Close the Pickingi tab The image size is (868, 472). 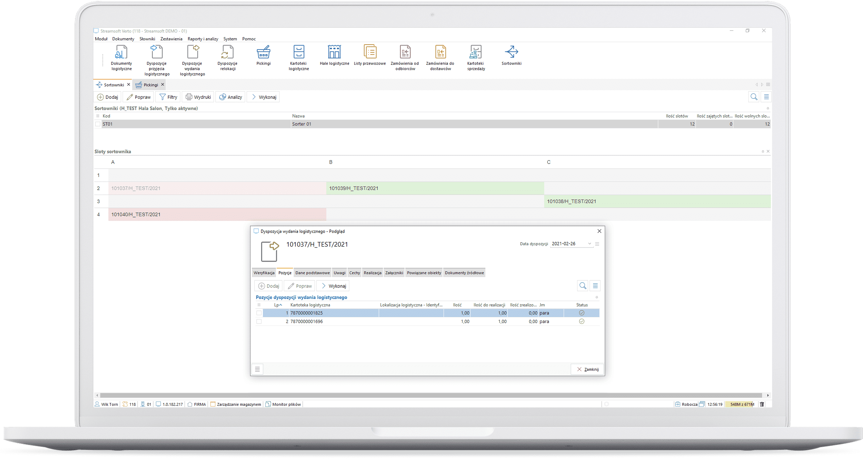[163, 85]
